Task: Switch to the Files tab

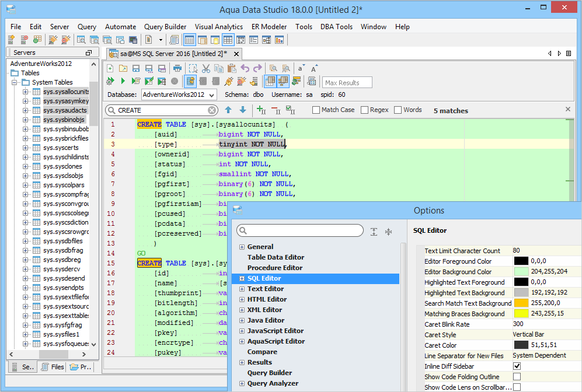Action: (53, 367)
